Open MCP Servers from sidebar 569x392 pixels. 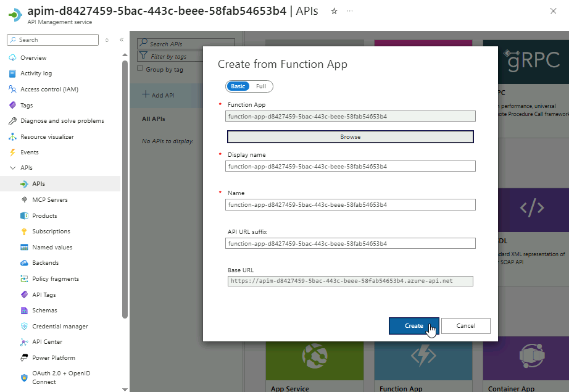(x=50, y=200)
